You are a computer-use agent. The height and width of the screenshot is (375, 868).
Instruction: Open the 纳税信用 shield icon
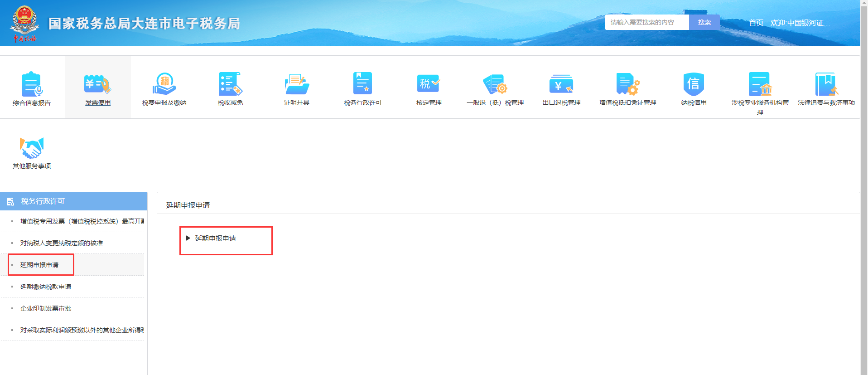(694, 84)
